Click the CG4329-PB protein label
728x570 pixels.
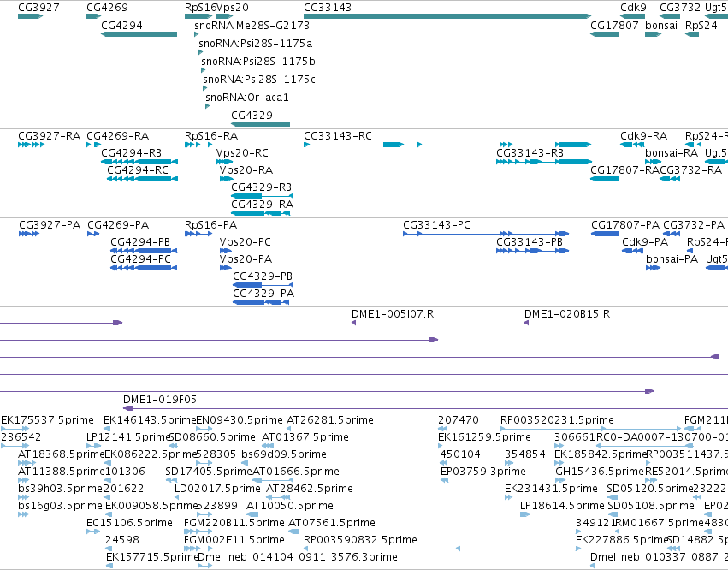coord(263,276)
